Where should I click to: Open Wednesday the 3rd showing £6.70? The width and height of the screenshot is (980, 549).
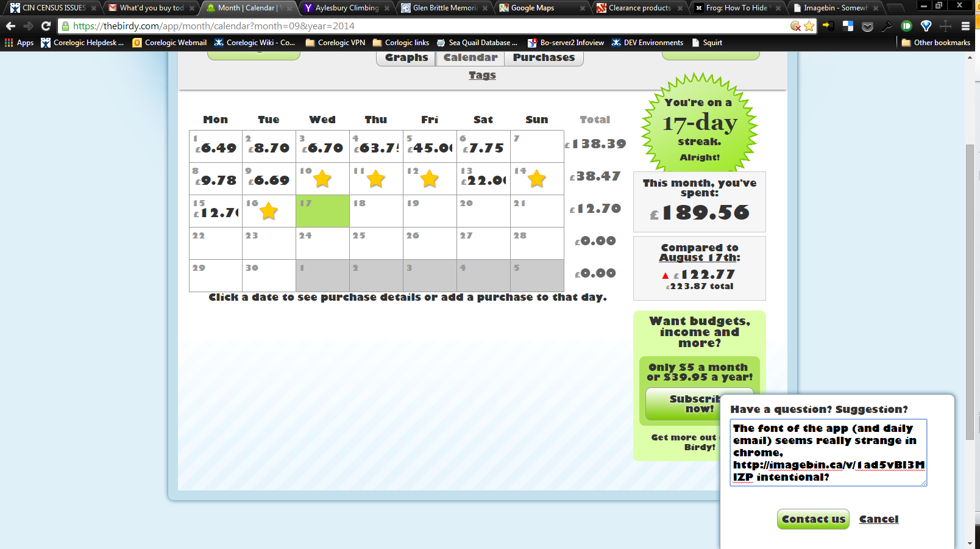pyautogui.click(x=322, y=146)
